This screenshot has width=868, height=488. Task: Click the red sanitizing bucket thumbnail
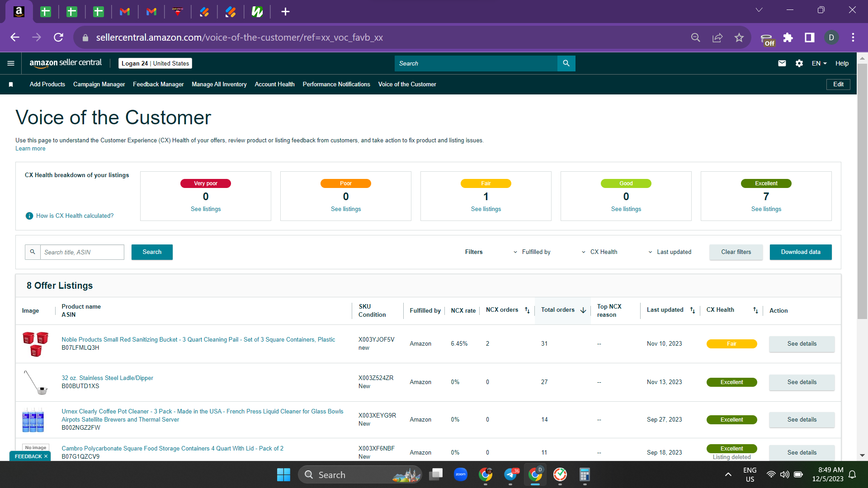[36, 344]
